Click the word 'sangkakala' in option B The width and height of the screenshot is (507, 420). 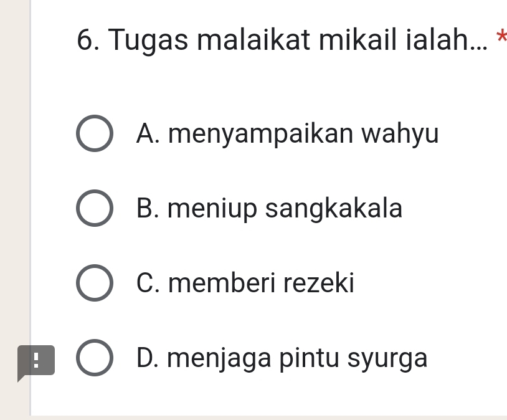click(x=334, y=209)
